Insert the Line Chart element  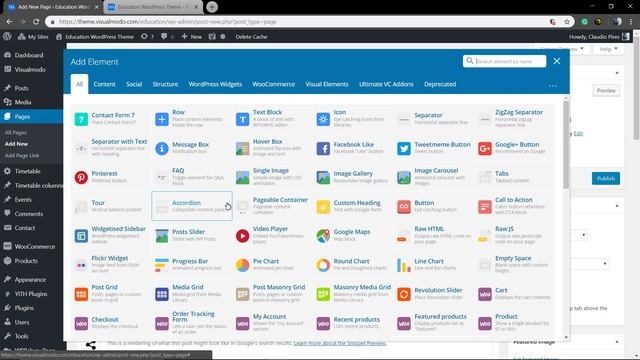[433, 264]
